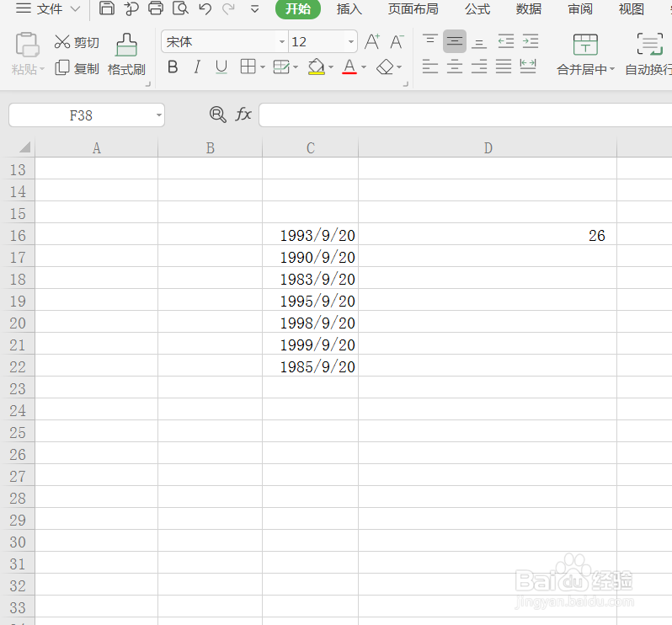This screenshot has width=672, height=625.
Task: Switch to the 插入 tab
Action: 349,8
